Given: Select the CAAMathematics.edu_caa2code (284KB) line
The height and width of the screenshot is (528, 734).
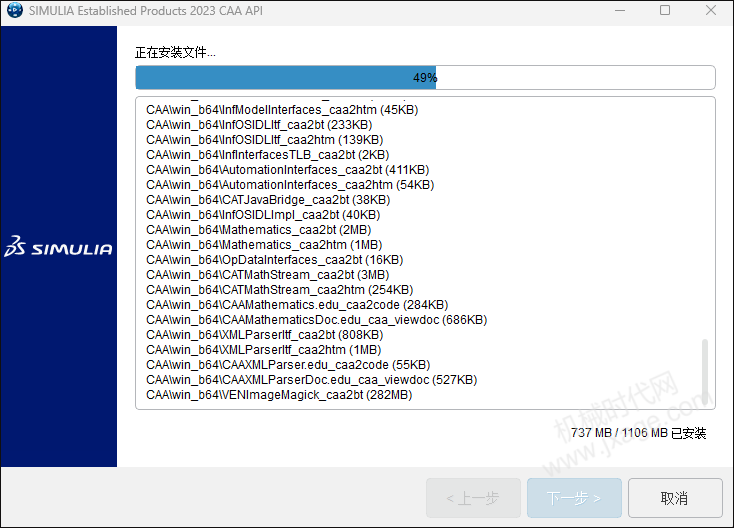Looking at the screenshot, I should (x=297, y=305).
